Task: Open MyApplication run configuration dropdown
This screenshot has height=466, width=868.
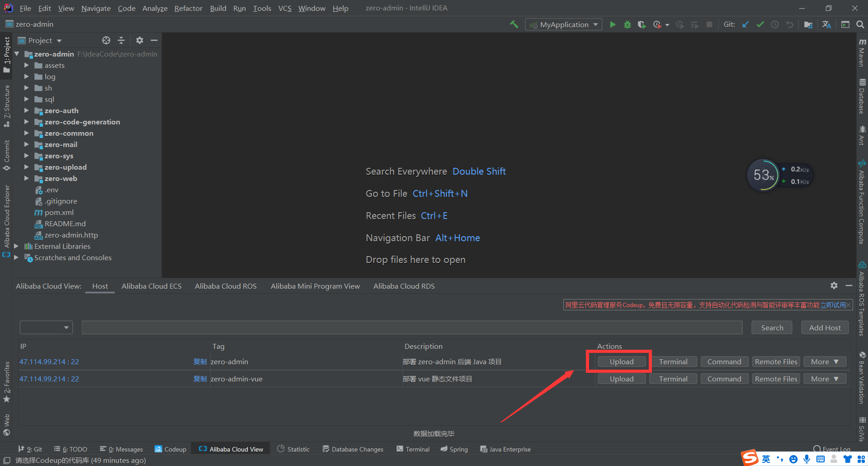Action: point(564,24)
